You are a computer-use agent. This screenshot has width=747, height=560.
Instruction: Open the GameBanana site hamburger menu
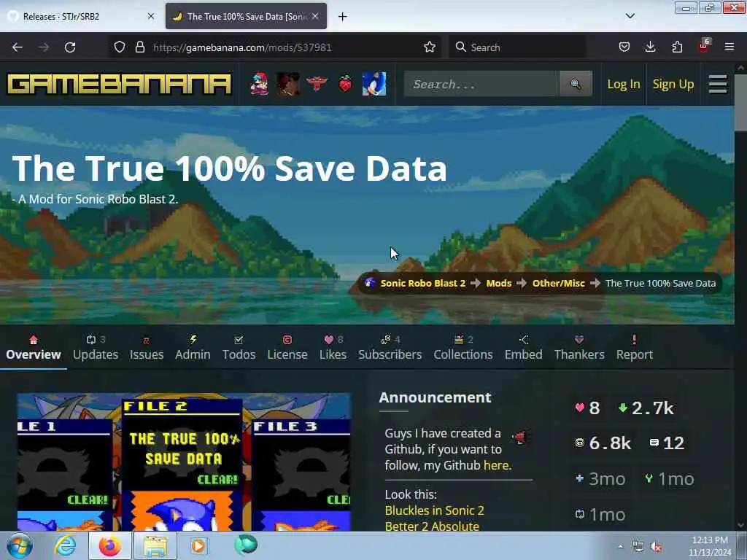718,85
